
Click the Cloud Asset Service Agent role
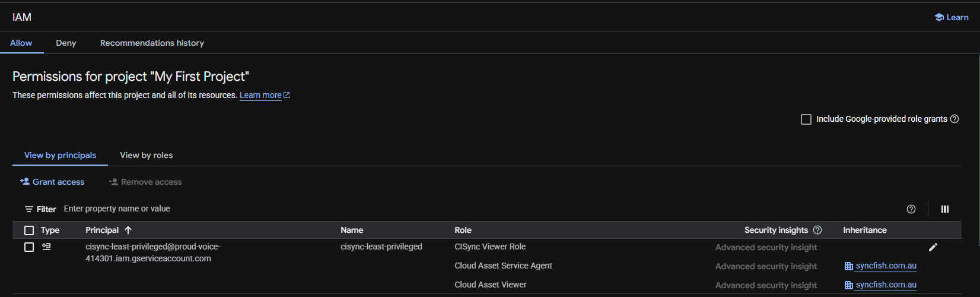pyautogui.click(x=503, y=266)
